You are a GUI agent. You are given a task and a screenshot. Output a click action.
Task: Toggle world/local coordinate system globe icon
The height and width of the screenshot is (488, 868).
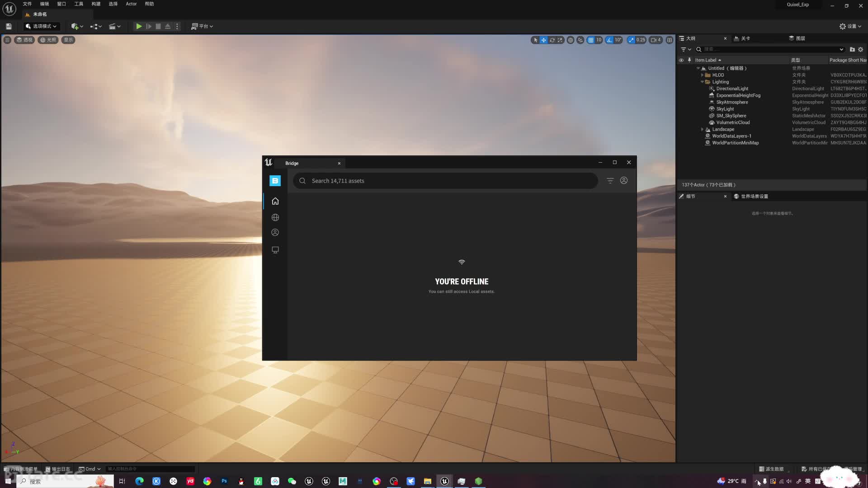pos(571,40)
